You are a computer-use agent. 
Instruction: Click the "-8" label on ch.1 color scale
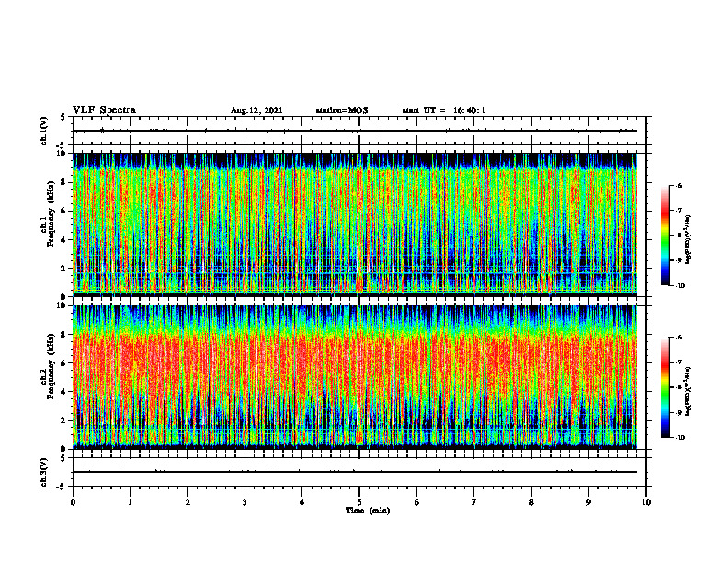678,236
